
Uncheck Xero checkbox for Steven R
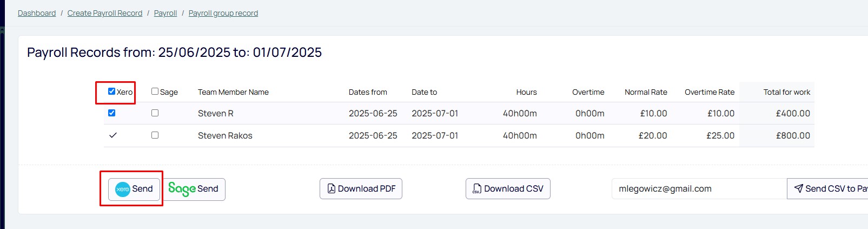111,113
